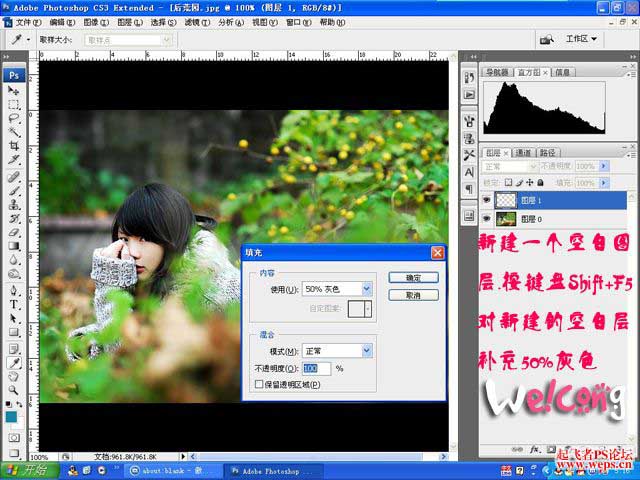Swap foreground and background colors
Viewport: 640px width, 480px height.
pos(19,404)
